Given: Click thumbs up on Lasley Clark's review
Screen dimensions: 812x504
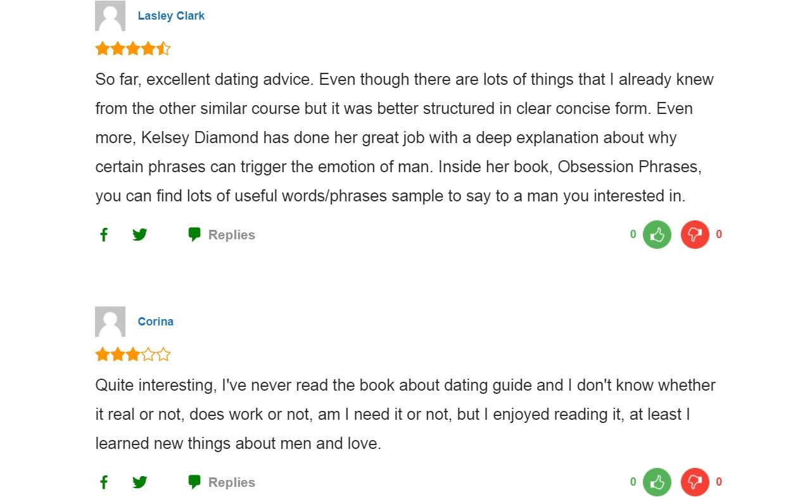Looking at the screenshot, I should point(657,235).
